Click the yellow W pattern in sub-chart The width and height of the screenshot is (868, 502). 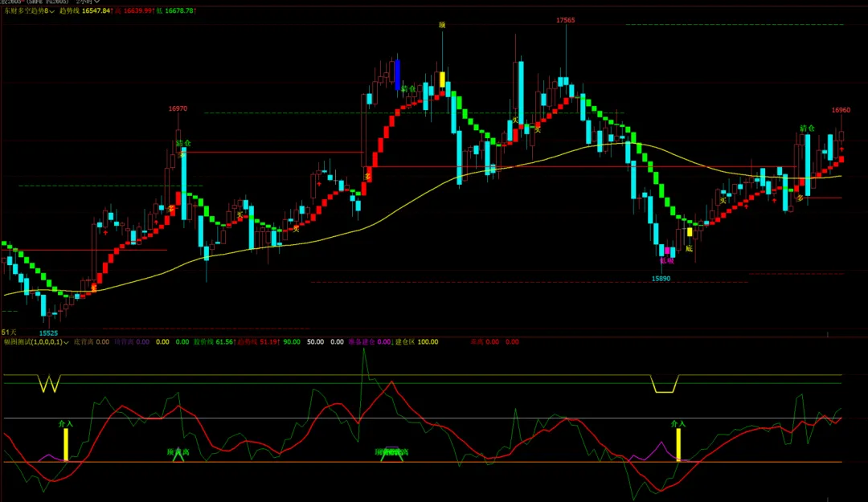pos(49,384)
